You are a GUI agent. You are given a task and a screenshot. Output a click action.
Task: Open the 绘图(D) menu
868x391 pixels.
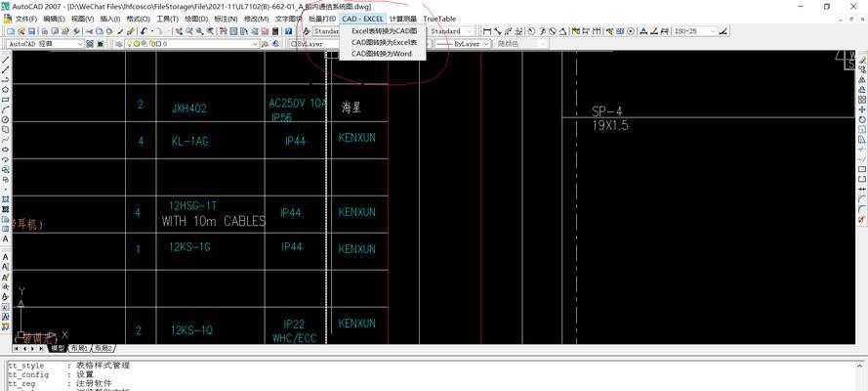point(196,19)
